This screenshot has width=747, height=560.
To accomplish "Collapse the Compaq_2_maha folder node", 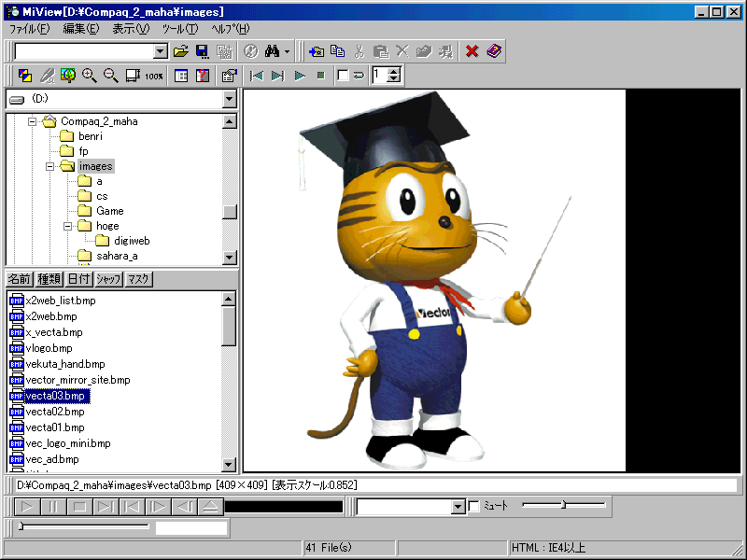I will (32, 121).
